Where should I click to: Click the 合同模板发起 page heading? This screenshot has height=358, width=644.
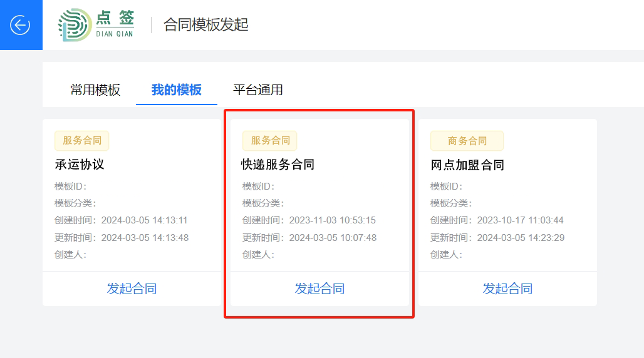(205, 24)
